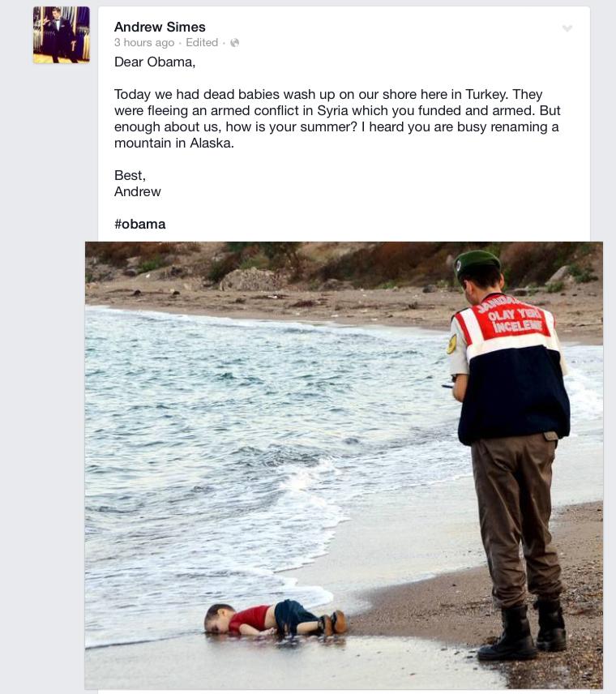
Task: Click the globe public privacy icon
Action: point(234,42)
